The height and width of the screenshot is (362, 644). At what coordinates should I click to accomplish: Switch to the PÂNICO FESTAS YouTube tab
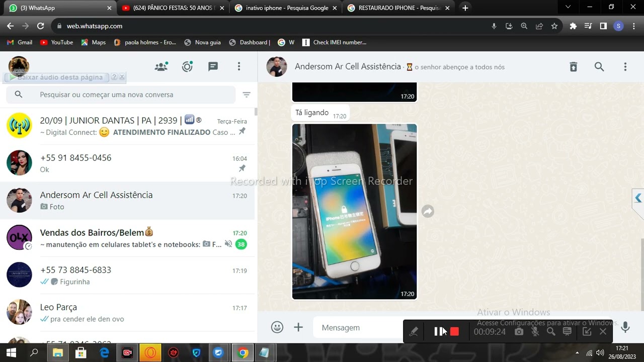coord(173,8)
